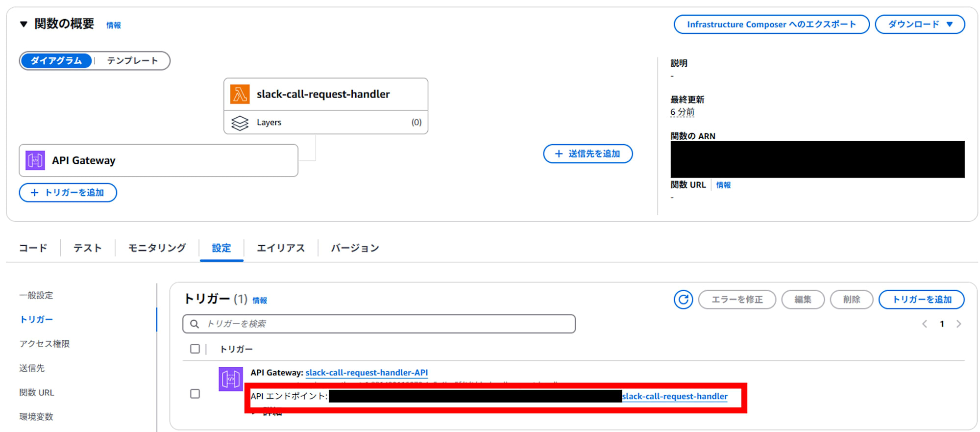Open 一般設定 in the side menu
980x432 pixels.
click(36, 295)
